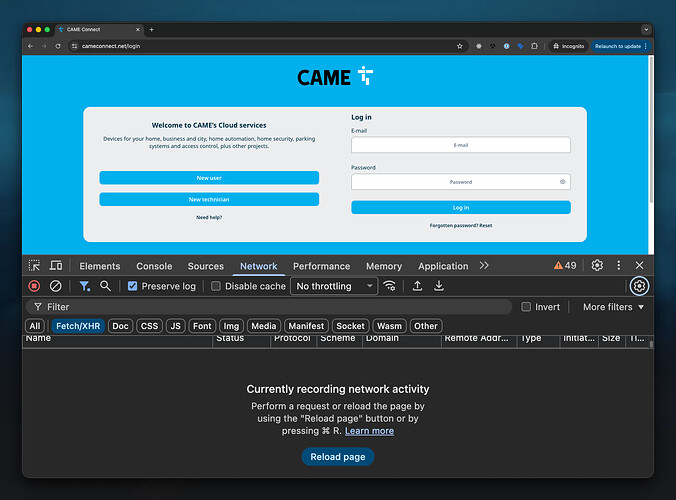
Task: Select the Network tab
Action: [x=259, y=266]
